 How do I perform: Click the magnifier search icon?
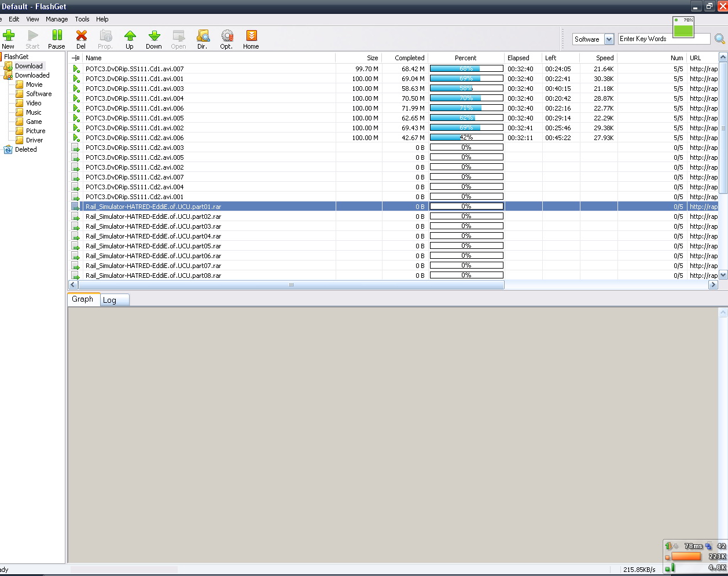(719, 39)
